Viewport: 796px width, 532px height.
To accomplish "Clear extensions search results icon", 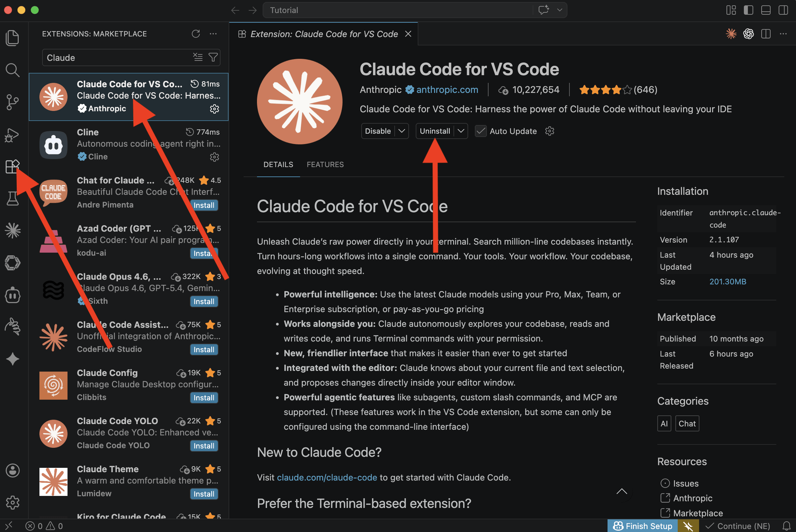I will pos(198,57).
